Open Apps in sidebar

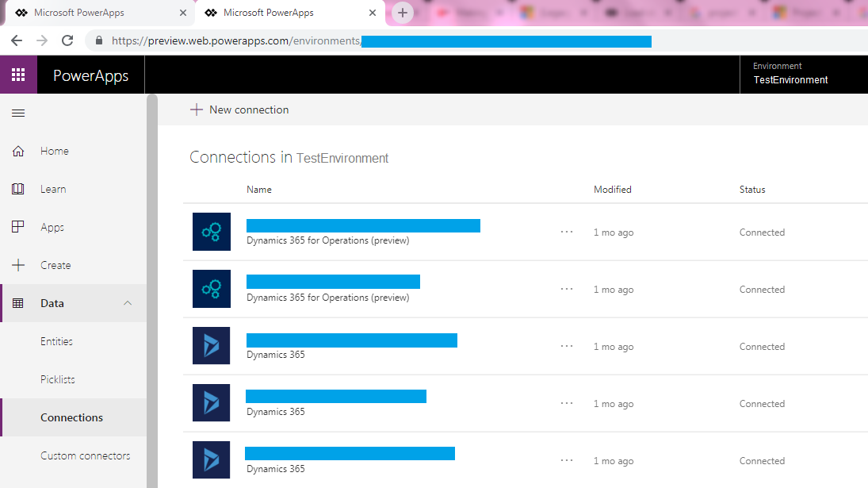click(74, 227)
